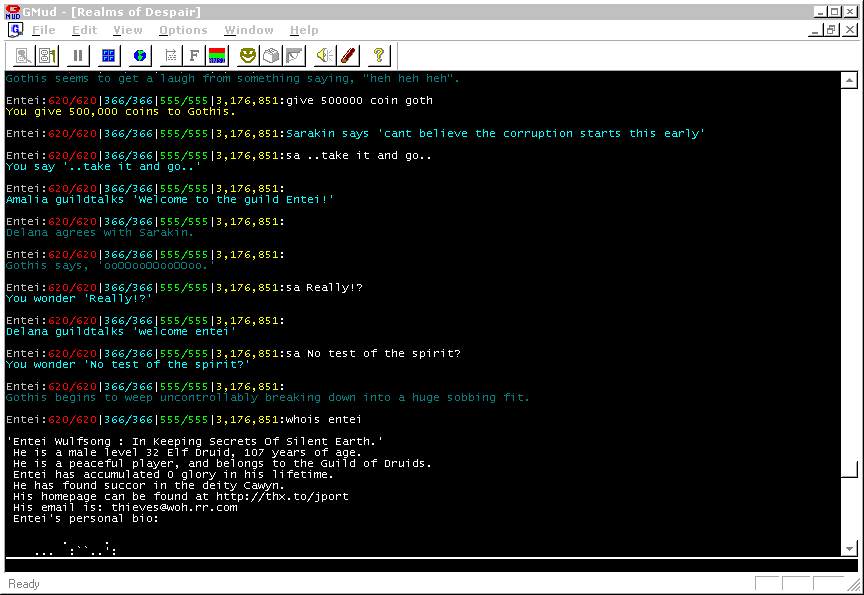
Task: Click the blue tiled windows icon
Action: pyautogui.click(x=109, y=55)
